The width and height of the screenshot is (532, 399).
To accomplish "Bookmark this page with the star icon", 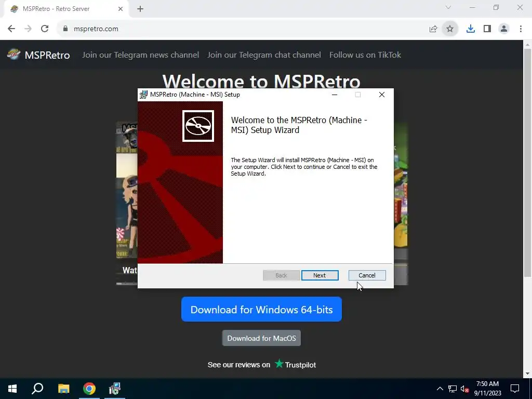I will (450, 29).
